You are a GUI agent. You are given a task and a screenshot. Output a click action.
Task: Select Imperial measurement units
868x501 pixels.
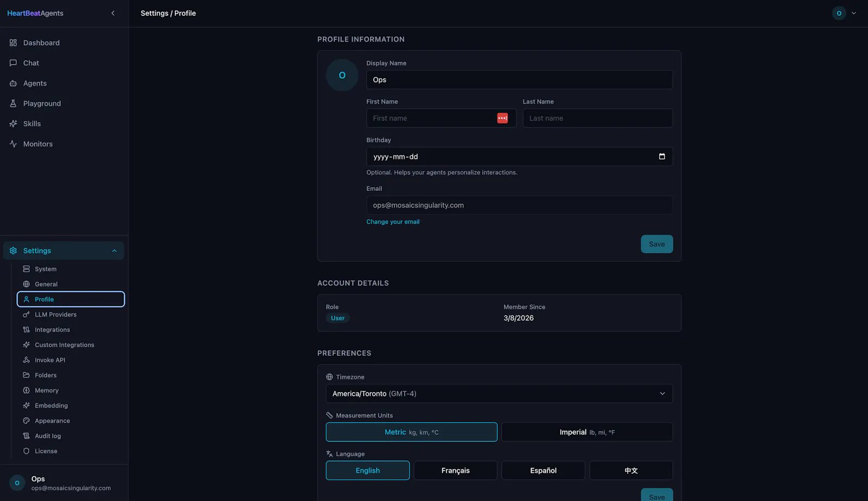click(x=587, y=432)
